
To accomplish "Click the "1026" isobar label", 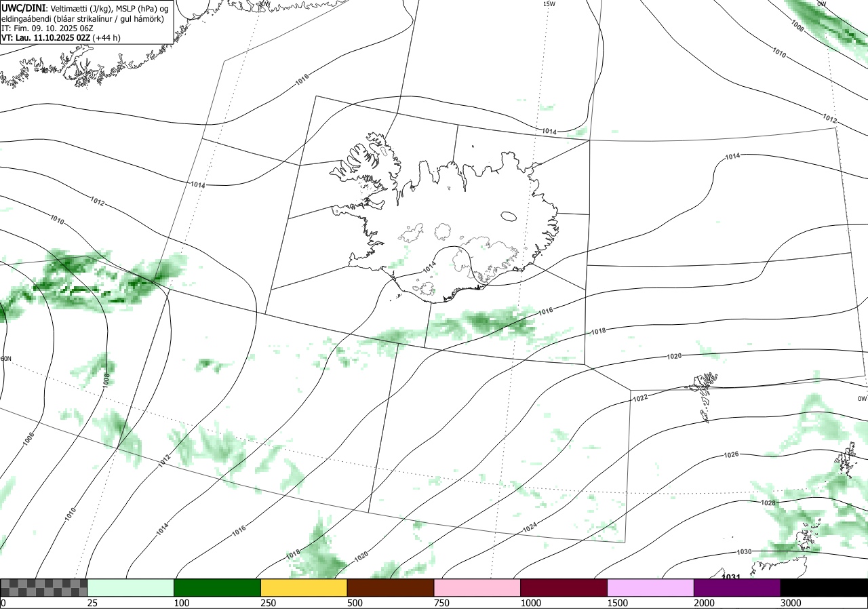I will click(731, 454).
